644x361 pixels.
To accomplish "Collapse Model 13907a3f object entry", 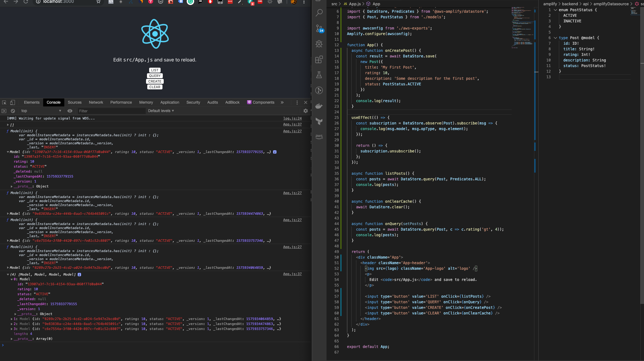I will click(8, 152).
